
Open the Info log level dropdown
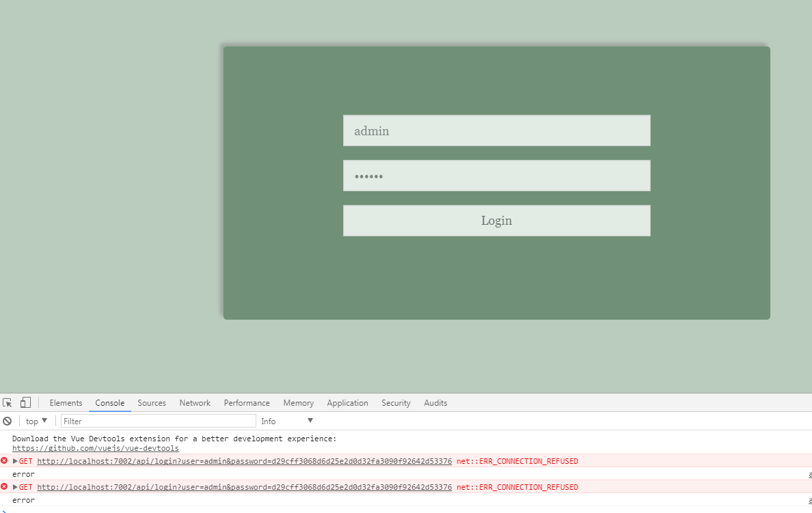(x=287, y=421)
